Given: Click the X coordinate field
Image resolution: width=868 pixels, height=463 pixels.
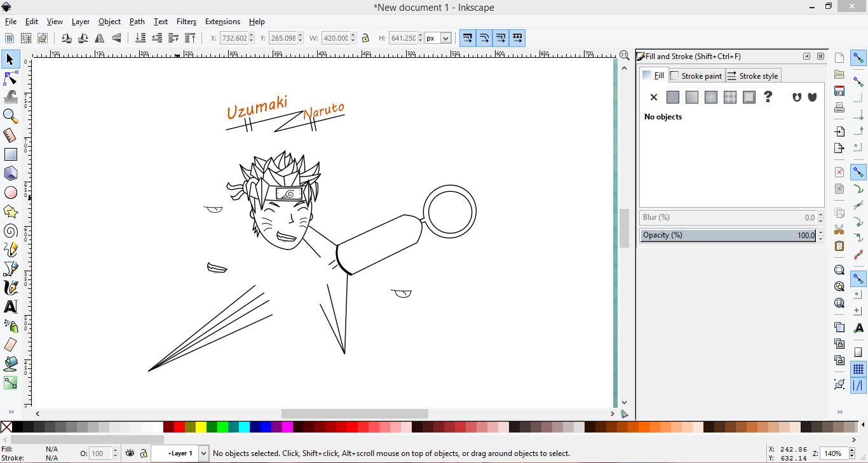Looking at the screenshot, I should coord(234,38).
